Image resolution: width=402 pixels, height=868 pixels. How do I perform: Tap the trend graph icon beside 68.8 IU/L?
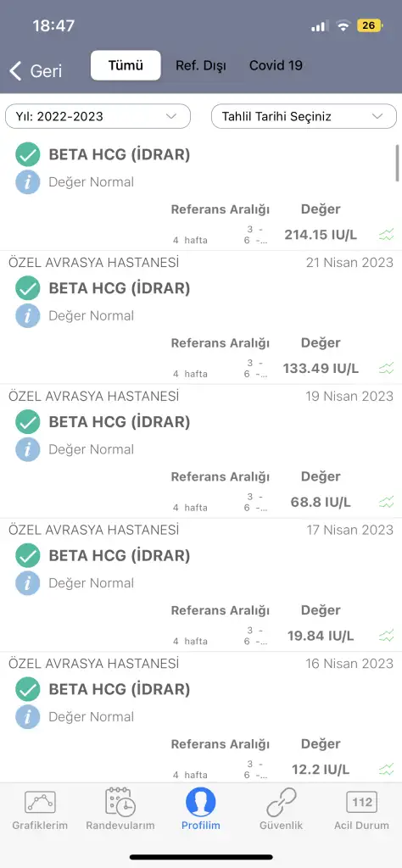(x=387, y=502)
